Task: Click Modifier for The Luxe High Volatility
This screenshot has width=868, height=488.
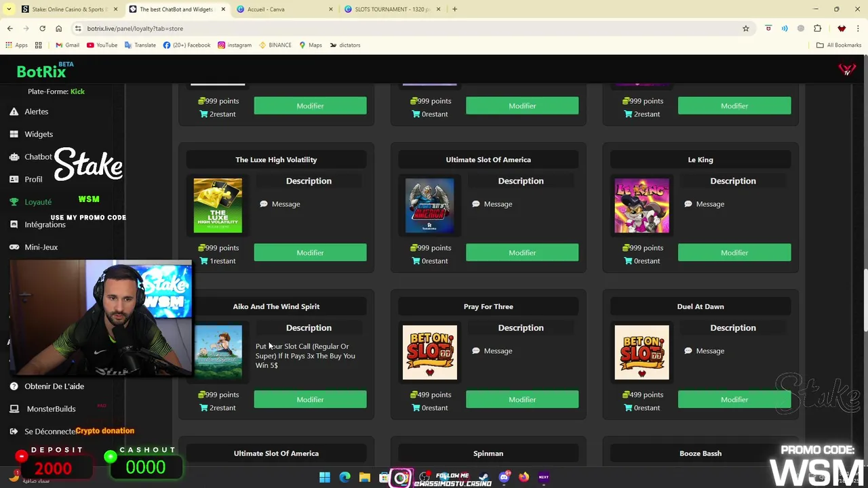Action: (x=310, y=253)
